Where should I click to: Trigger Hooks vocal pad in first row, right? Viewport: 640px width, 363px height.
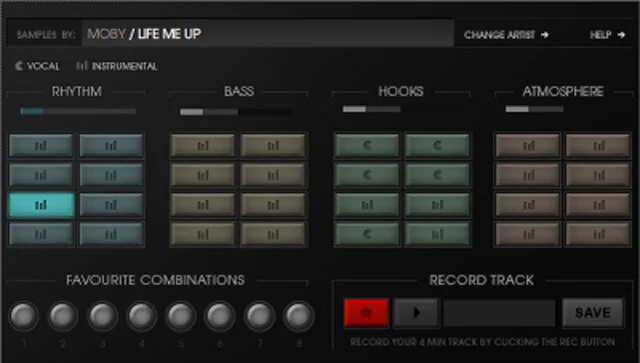(x=437, y=145)
